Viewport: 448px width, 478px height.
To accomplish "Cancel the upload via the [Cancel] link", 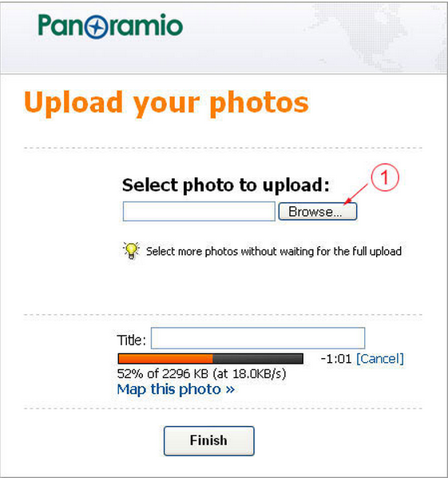I will [x=380, y=358].
